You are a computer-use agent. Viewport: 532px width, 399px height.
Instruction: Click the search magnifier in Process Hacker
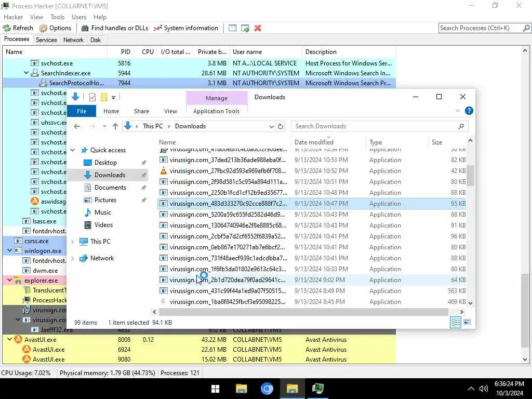coord(526,28)
